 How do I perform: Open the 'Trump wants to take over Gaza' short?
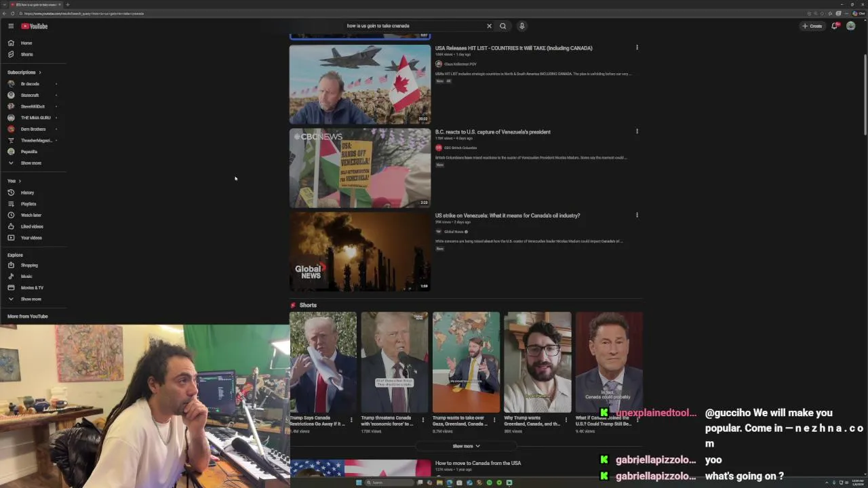(x=466, y=362)
